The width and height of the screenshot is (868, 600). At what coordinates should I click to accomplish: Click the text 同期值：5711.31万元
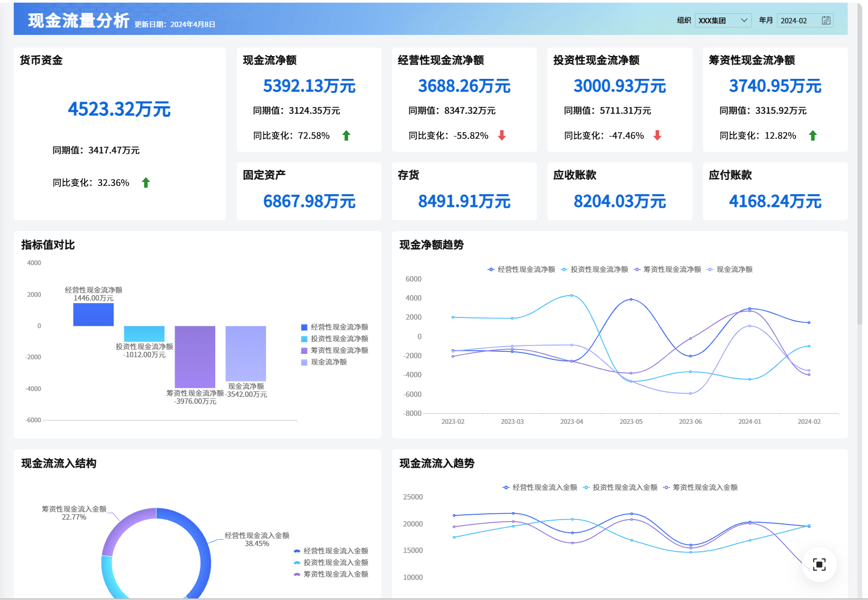[x=608, y=111]
